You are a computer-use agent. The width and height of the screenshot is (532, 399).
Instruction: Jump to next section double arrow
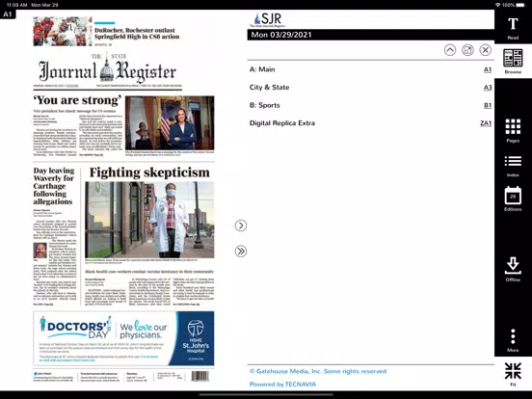tap(241, 252)
